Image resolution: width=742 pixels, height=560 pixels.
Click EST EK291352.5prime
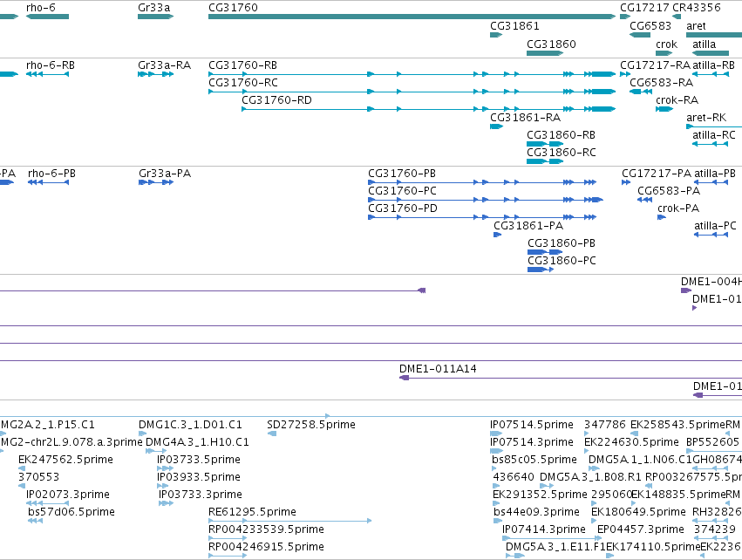click(x=540, y=495)
